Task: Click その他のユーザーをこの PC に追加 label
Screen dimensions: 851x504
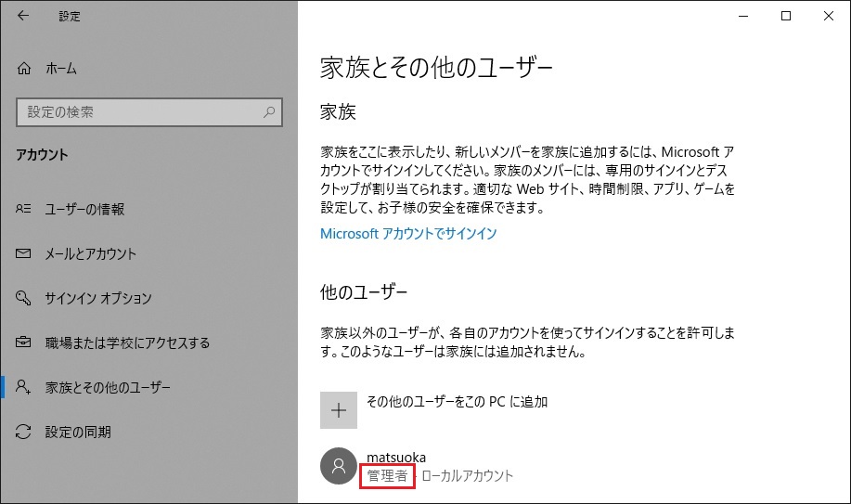Action: pos(457,401)
